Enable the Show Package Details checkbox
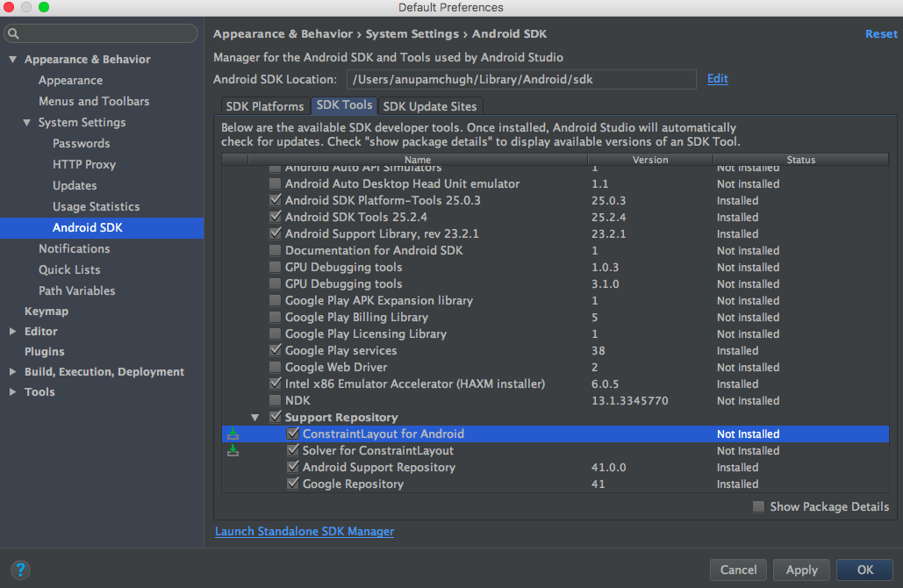This screenshot has width=903, height=588. coord(758,506)
